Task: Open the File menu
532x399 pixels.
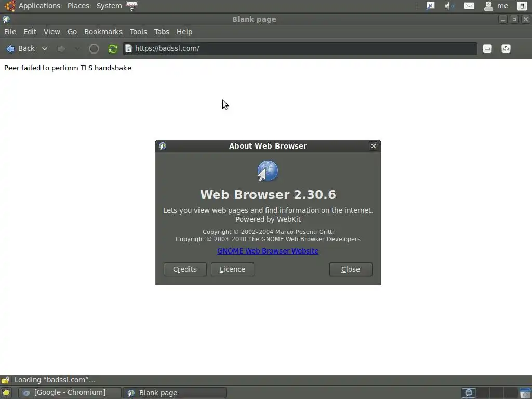Action: [10, 32]
